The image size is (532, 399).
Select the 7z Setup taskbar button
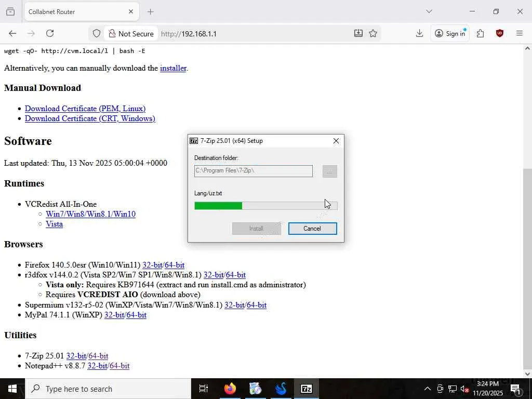(x=307, y=389)
